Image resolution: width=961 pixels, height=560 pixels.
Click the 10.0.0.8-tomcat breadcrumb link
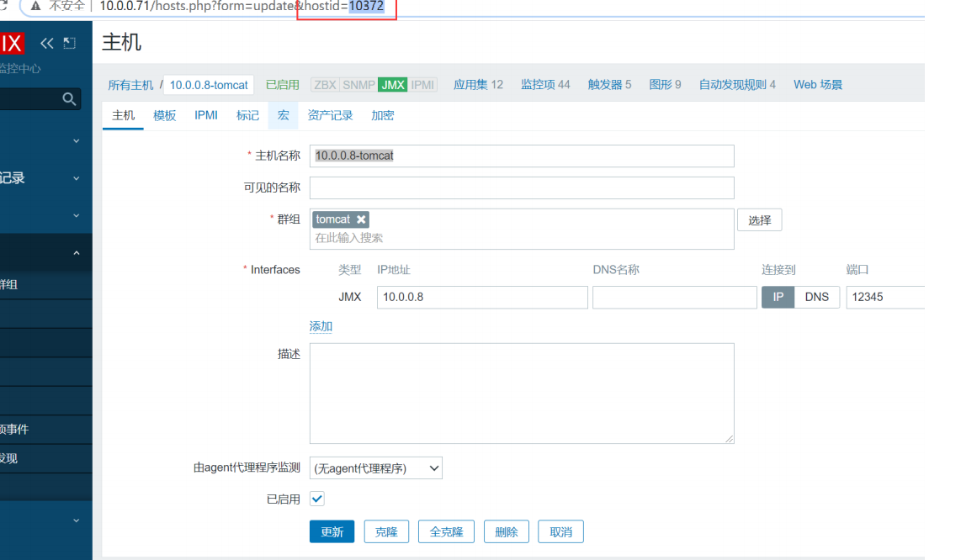point(209,85)
